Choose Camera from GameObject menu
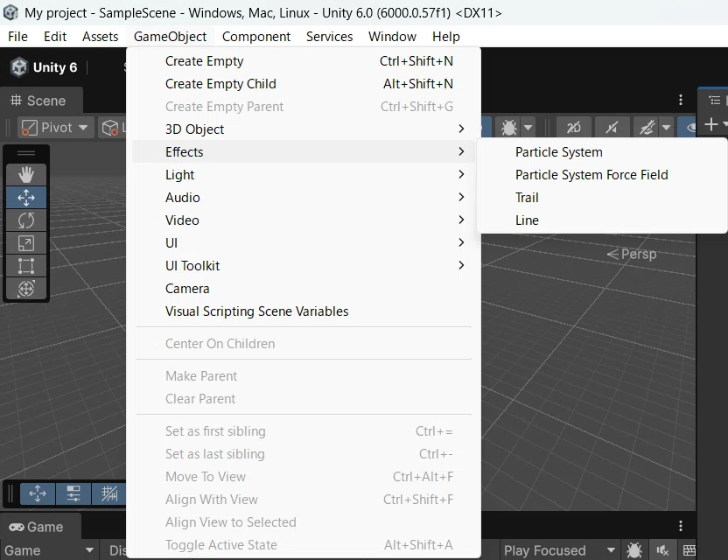The image size is (728, 560). 303,289
